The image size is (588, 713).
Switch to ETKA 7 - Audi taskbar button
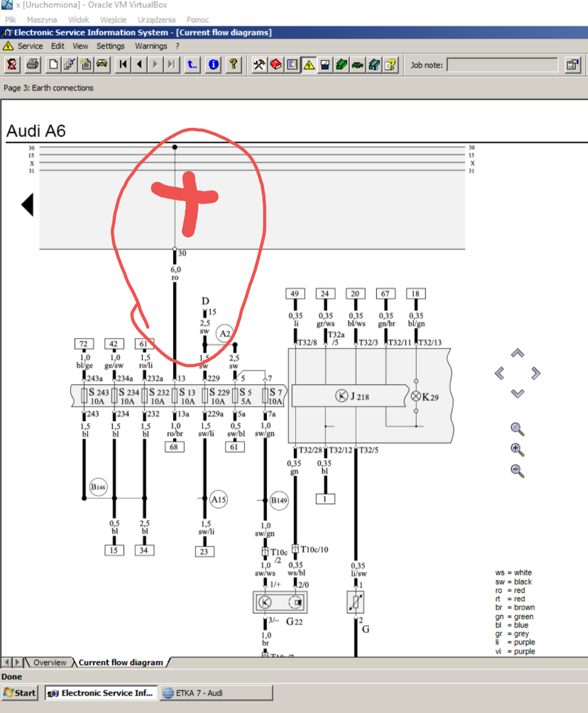pyautogui.click(x=216, y=693)
